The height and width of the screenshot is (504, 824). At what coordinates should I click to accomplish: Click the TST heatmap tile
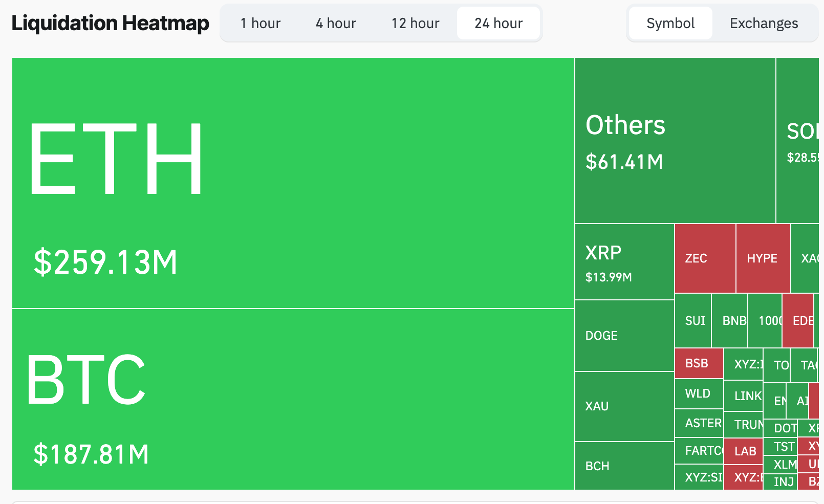780,447
